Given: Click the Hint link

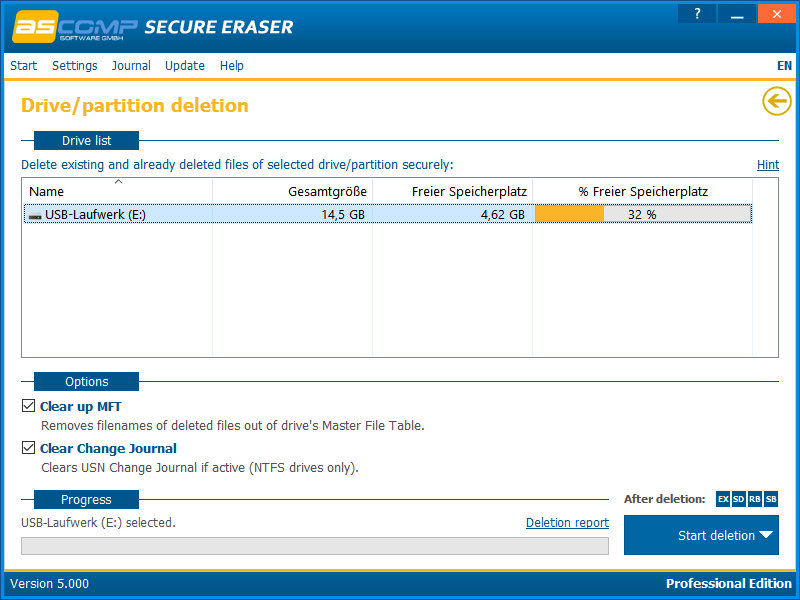Looking at the screenshot, I should [767, 165].
